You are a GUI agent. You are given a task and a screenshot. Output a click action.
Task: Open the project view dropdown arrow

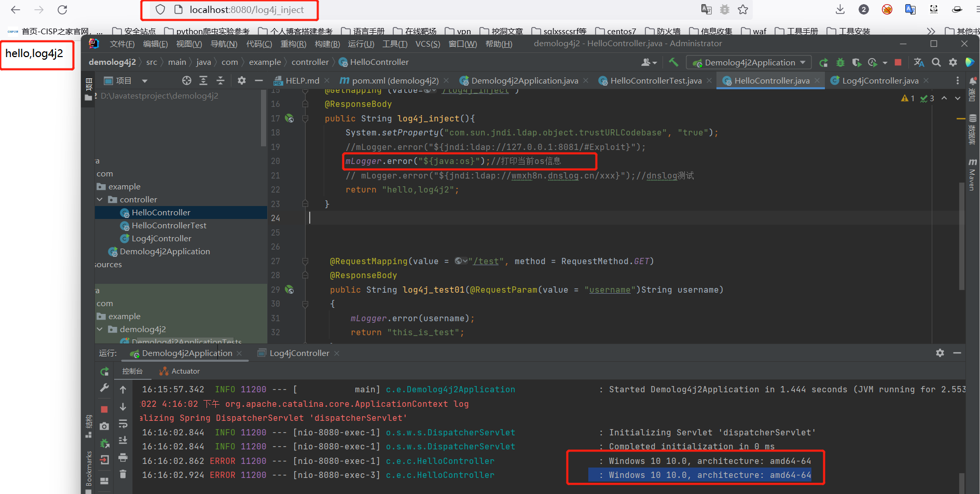(x=145, y=81)
